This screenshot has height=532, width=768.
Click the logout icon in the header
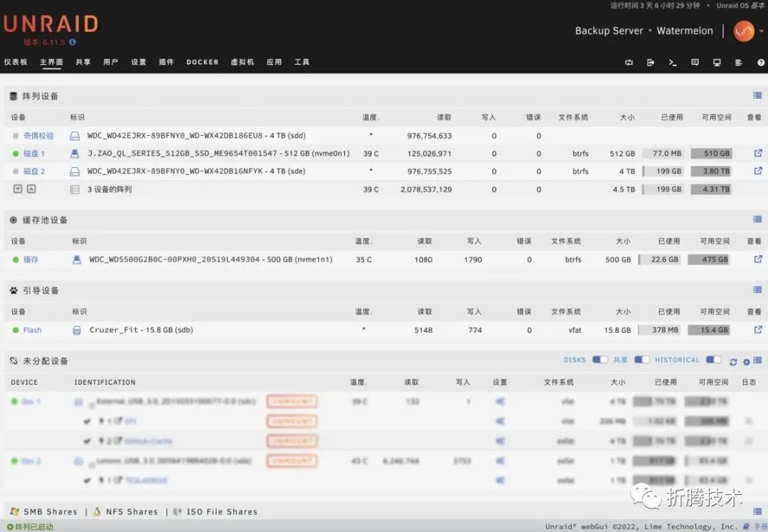coord(651,62)
